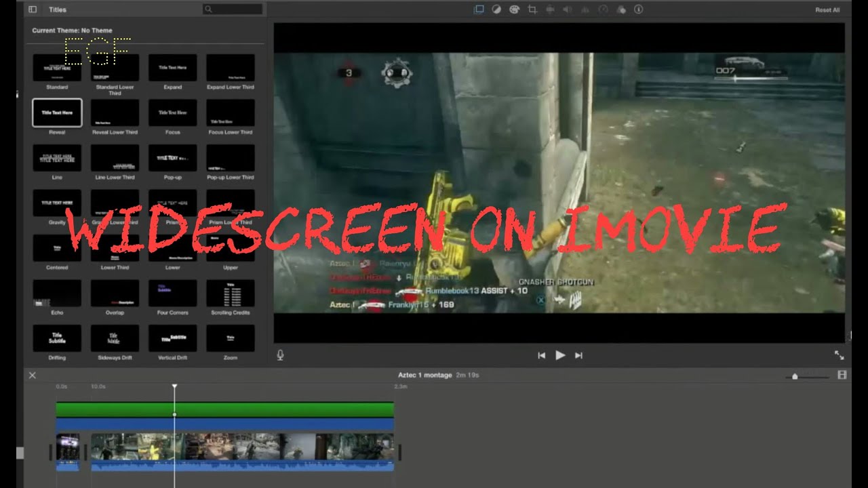
Task: Select the Zoom title thumbnail
Action: pyautogui.click(x=231, y=338)
